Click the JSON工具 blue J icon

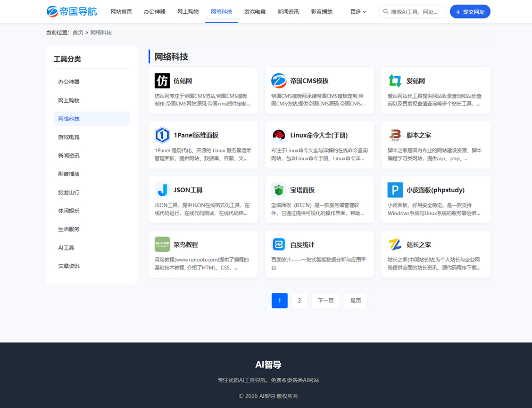[x=162, y=190]
